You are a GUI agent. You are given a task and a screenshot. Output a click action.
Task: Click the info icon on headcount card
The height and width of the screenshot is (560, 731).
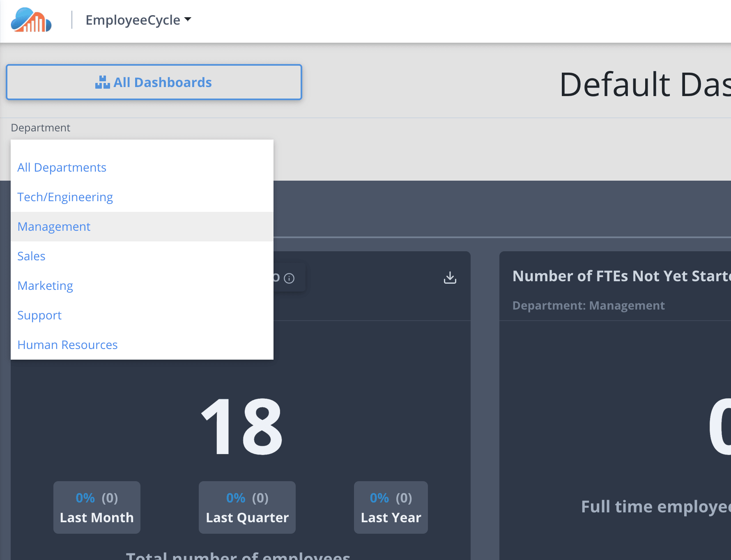click(289, 278)
